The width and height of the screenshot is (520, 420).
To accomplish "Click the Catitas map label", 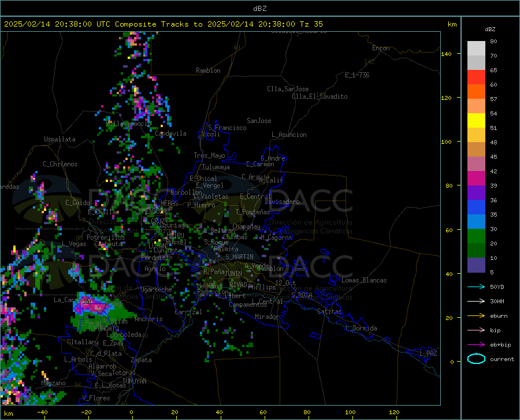I will 329,311.
